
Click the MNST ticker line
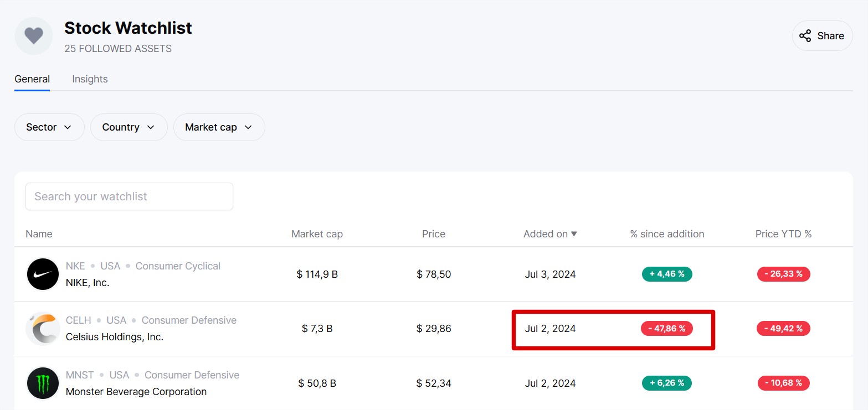[152, 375]
